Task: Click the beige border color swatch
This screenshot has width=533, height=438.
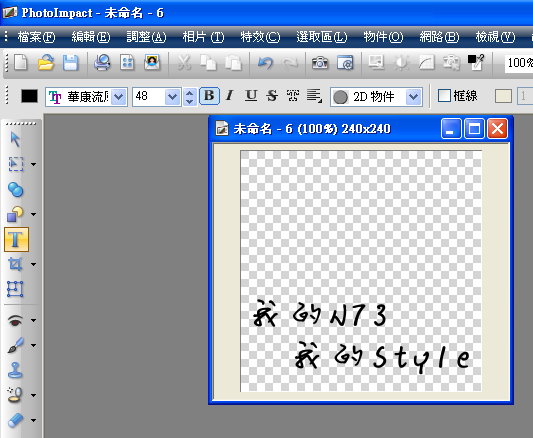Action: [503, 96]
